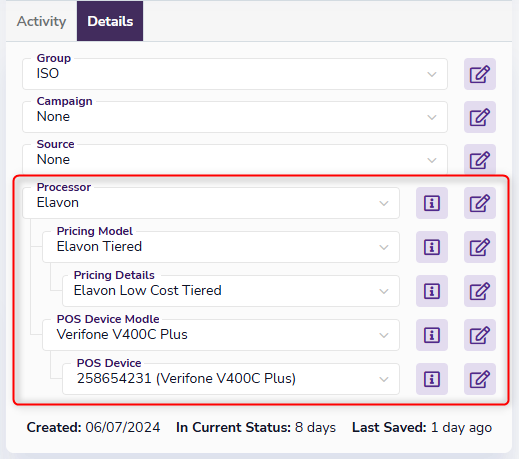Screen dimensions: 519x459
Task: Click the Campaign None value
Action: click(x=53, y=116)
